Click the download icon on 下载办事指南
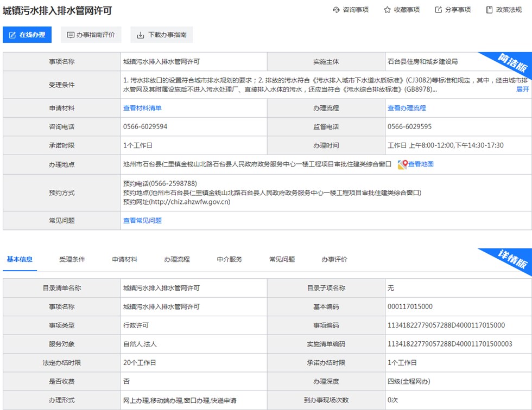The height and width of the screenshot is (410, 532). tap(141, 35)
